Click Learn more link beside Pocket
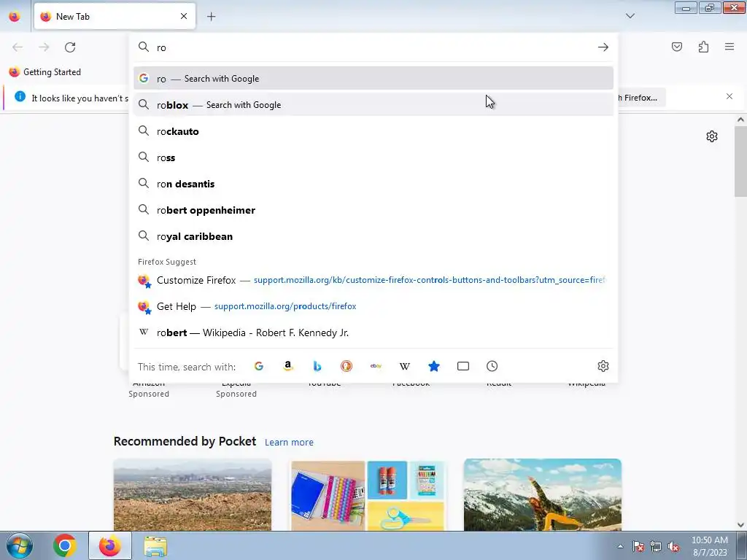 289,443
